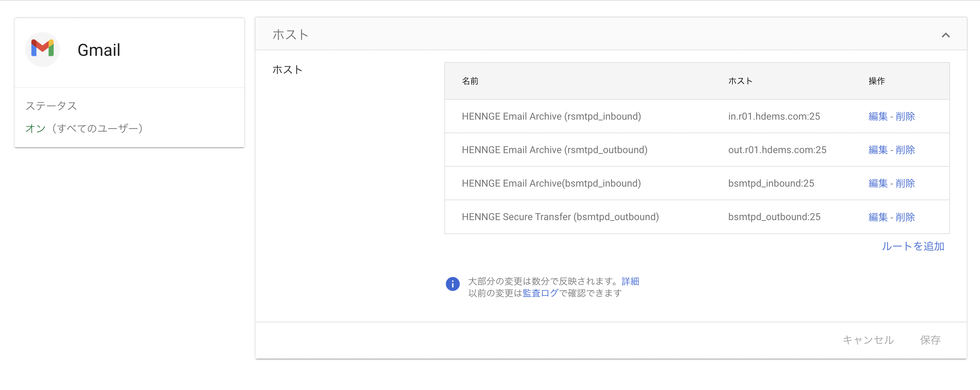
Task: Delete the rsmtpd_outbound host entry
Action: 905,150
